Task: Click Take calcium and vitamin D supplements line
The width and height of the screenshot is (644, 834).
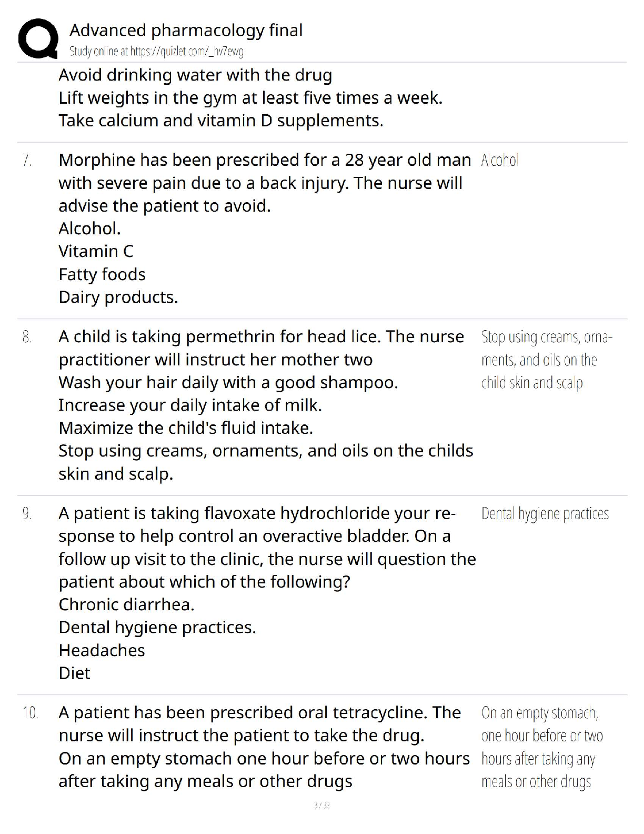Action: 220,121
